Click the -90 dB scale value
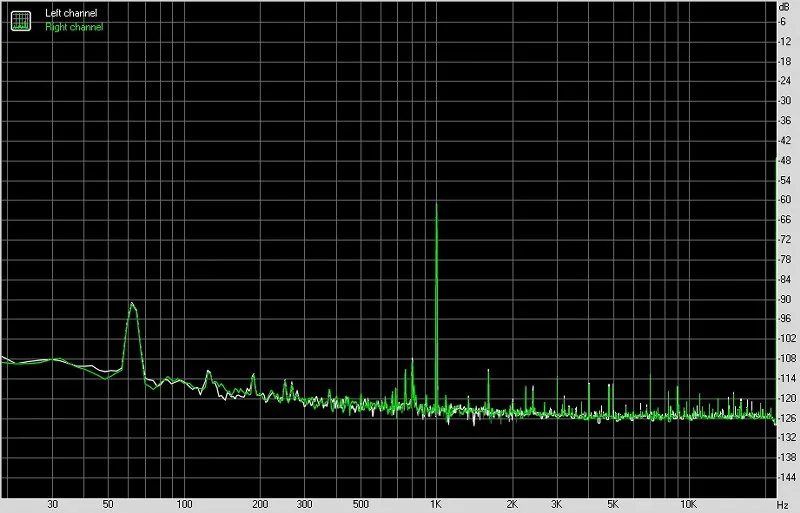Image resolution: width=800 pixels, height=513 pixels. [x=784, y=299]
